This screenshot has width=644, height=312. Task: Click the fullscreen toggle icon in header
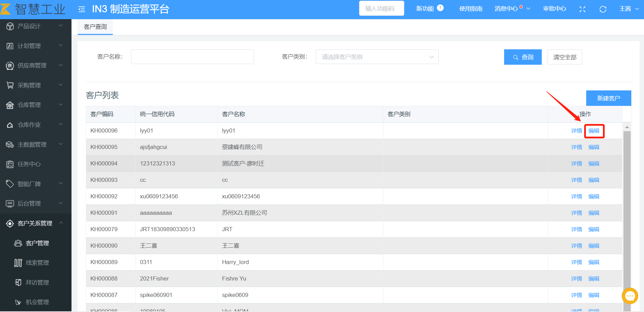pyautogui.click(x=582, y=9)
